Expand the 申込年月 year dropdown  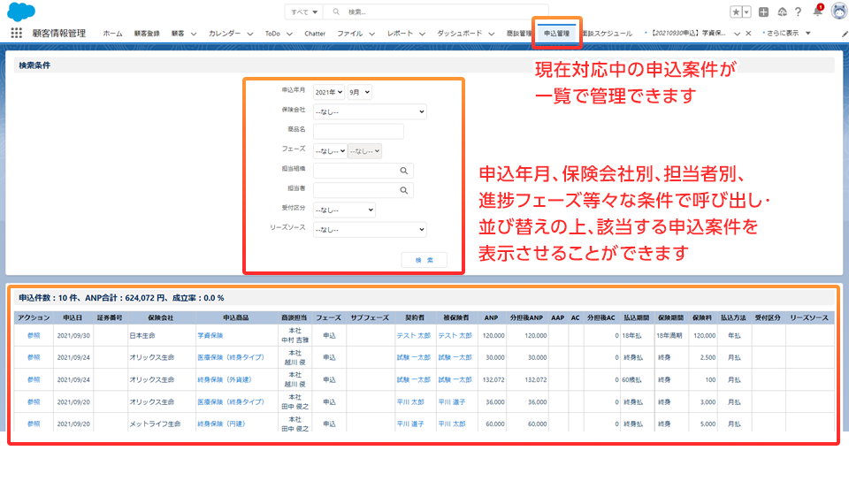pos(329,92)
